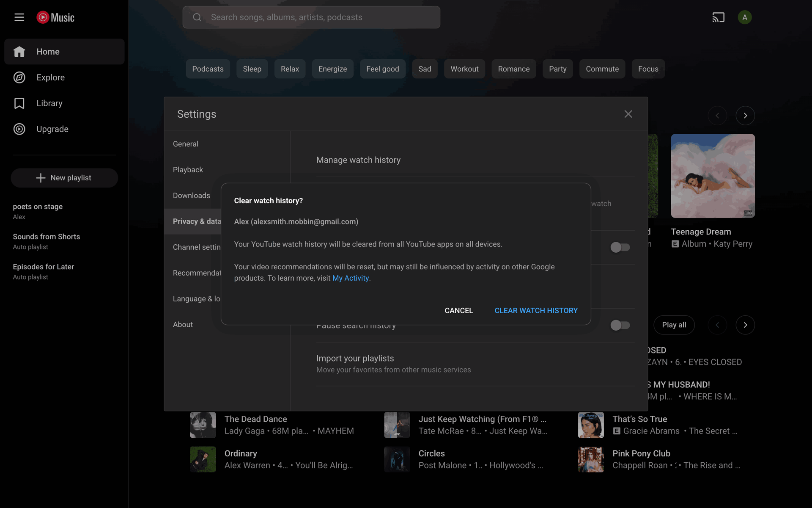This screenshot has width=812, height=508.
Task: Toggle the switch above Pause search history
Action: [620, 247]
